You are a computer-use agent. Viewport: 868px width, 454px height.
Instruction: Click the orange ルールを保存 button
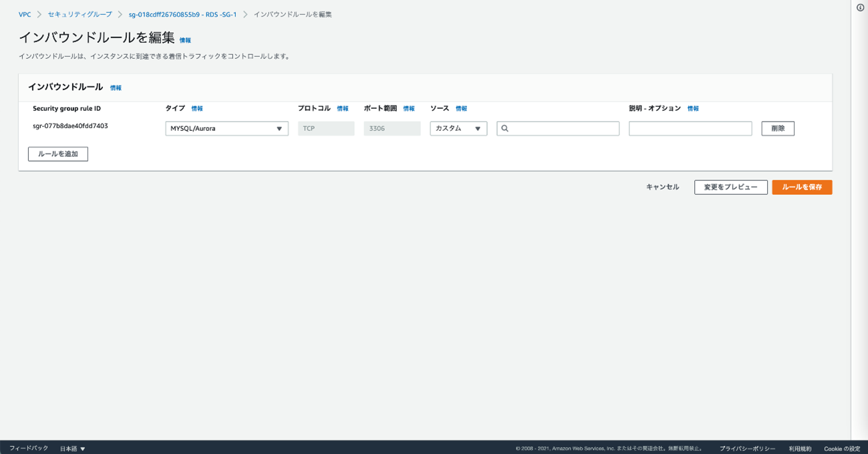tap(802, 188)
